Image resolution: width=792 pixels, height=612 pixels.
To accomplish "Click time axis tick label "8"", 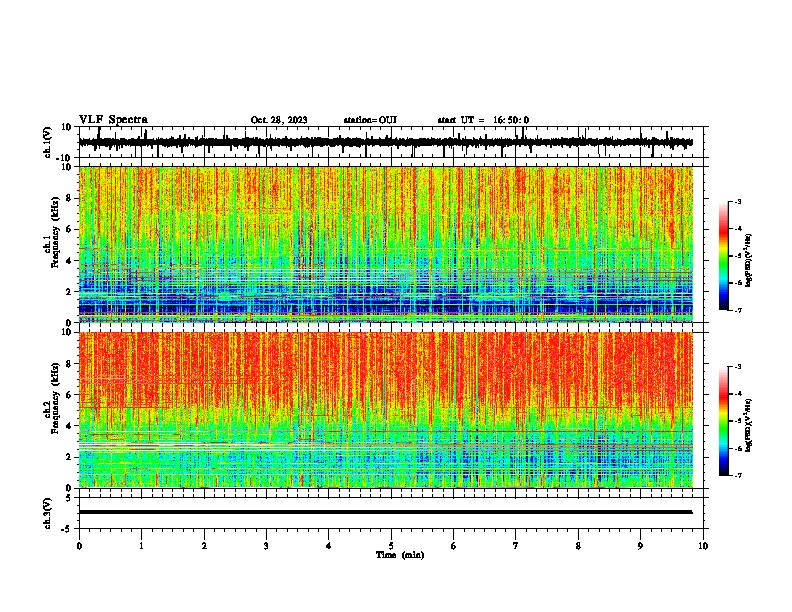I will (578, 546).
